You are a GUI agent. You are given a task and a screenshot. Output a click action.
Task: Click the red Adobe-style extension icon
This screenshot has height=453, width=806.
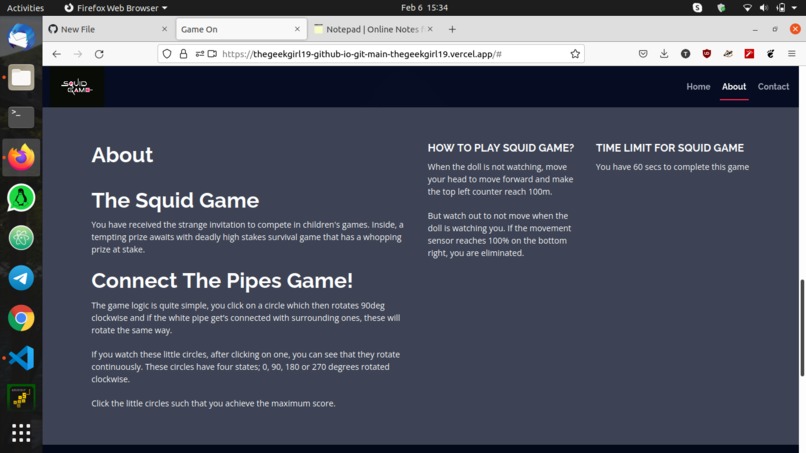(x=749, y=53)
